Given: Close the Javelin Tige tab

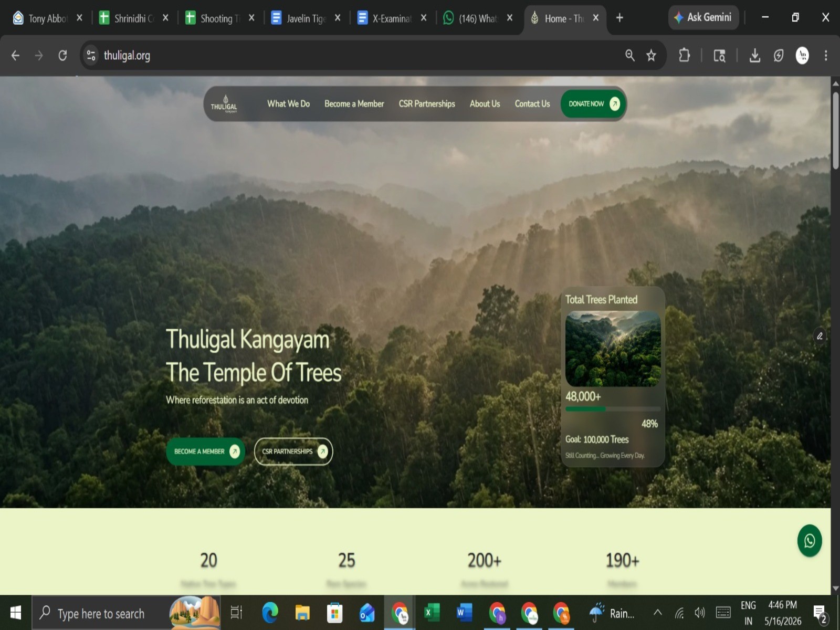Looking at the screenshot, I should pos(338,18).
